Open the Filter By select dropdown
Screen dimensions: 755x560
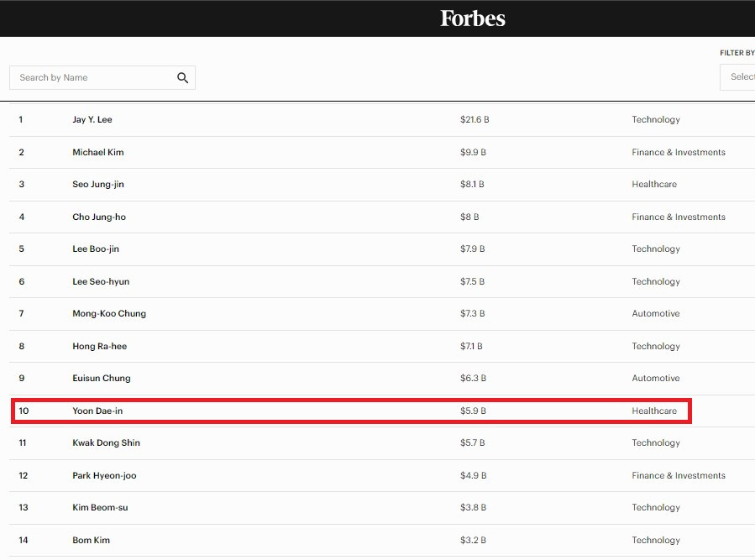point(739,77)
